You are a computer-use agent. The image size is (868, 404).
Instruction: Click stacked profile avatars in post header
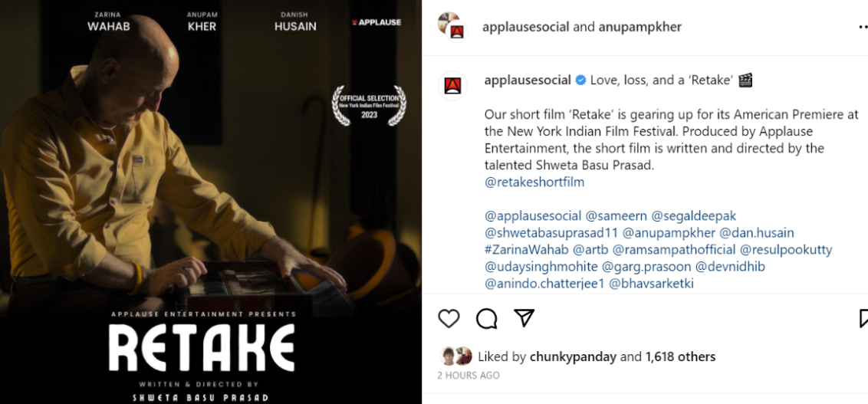453,27
